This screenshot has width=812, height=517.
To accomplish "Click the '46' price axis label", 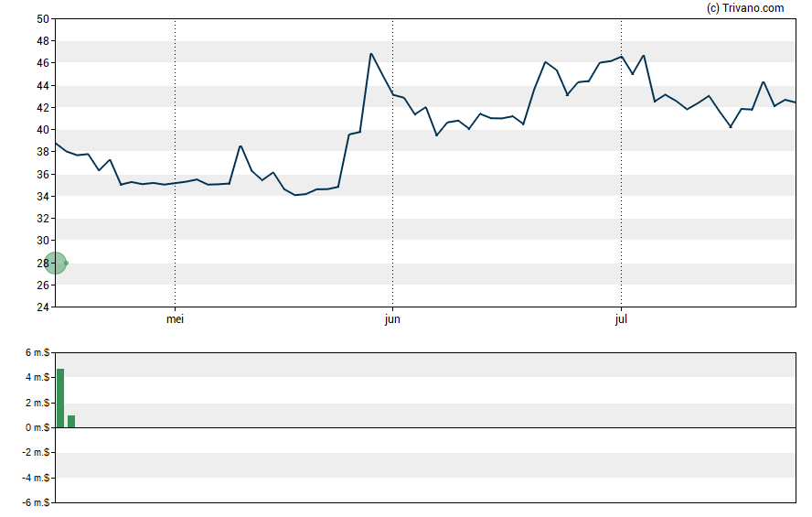I will 42,63.
